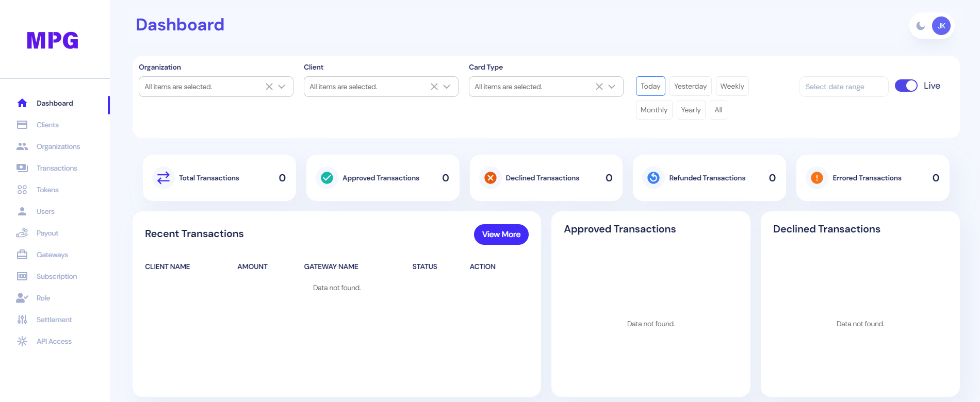Image resolution: width=980 pixels, height=402 pixels.
Task: Click the Tokens sidebar icon
Action: pyautogui.click(x=22, y=190)
